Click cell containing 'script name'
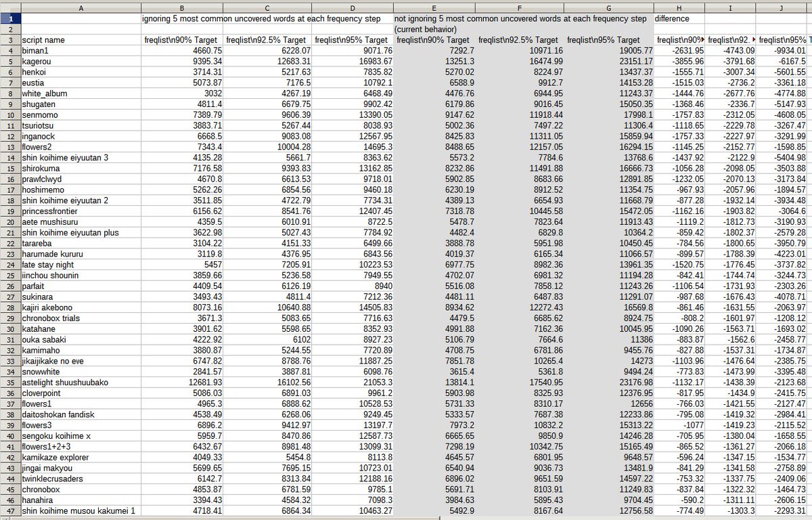Screen dimensions: 812x520 [x=81, y=40]
